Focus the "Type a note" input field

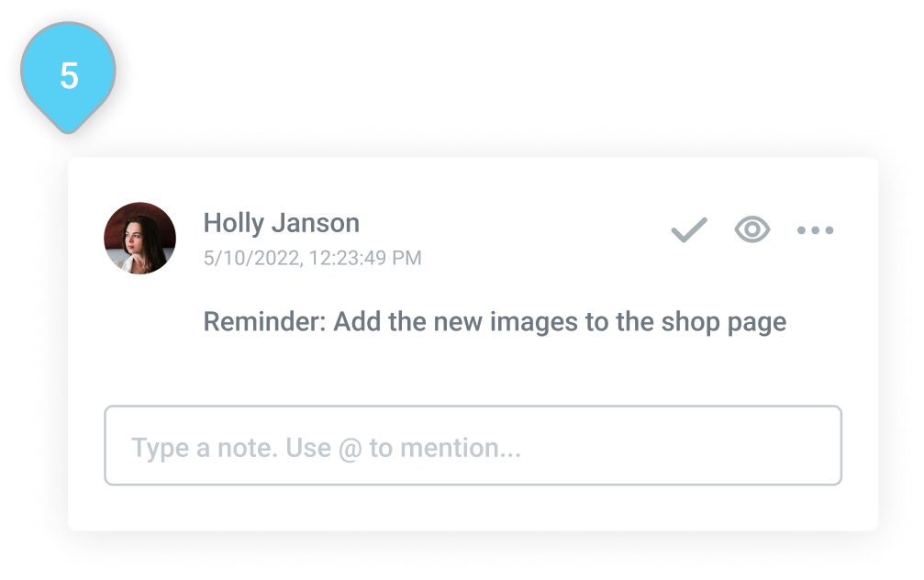[x=473, y=446]
